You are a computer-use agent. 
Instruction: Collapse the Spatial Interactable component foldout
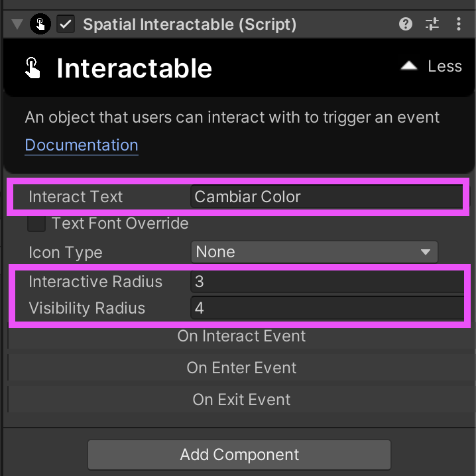[x=17, y=25]
